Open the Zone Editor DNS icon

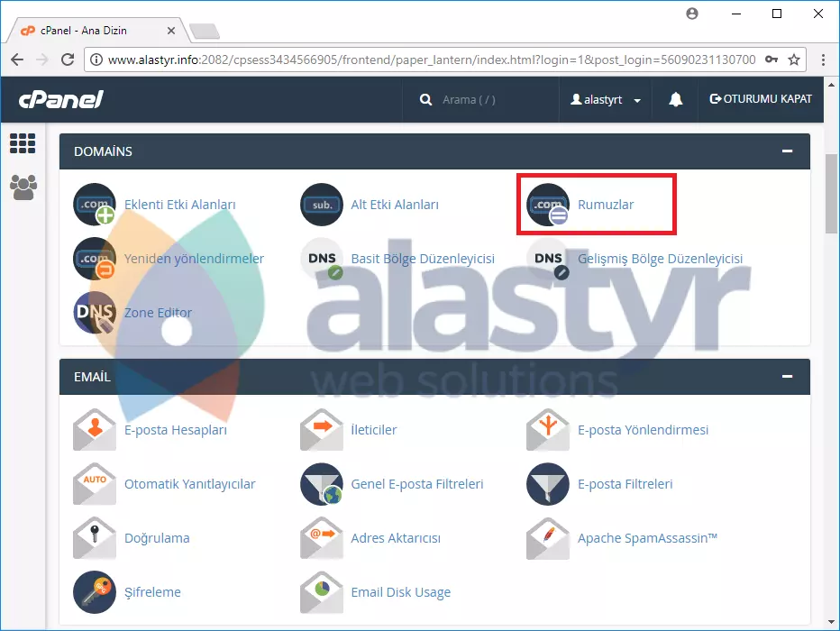pyautogui.click(x=95, y=313)
